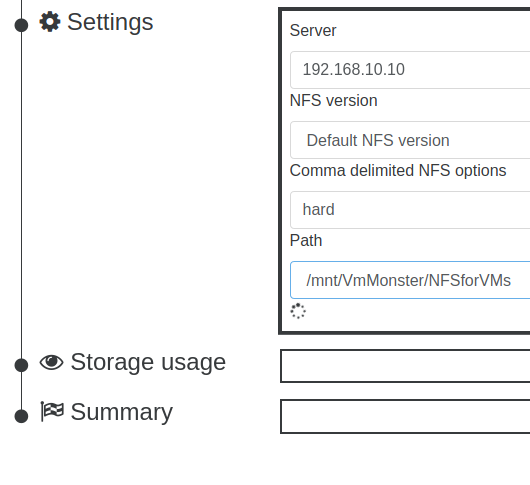Screen dimensions: 530x485
Task: Click the Server field label
Action: (x=313, y=30)
